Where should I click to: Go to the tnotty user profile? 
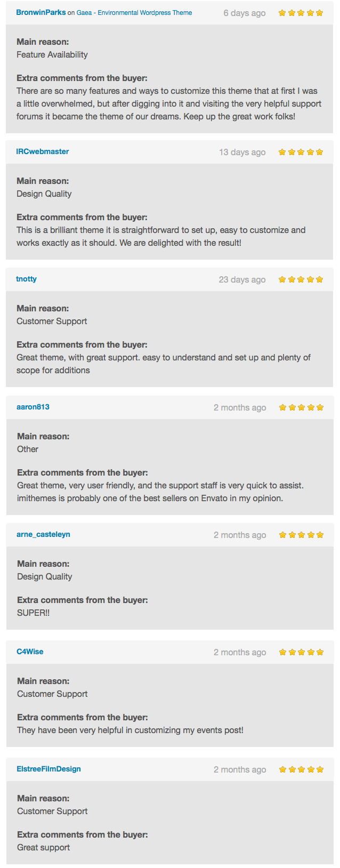[x=27, y=279]
